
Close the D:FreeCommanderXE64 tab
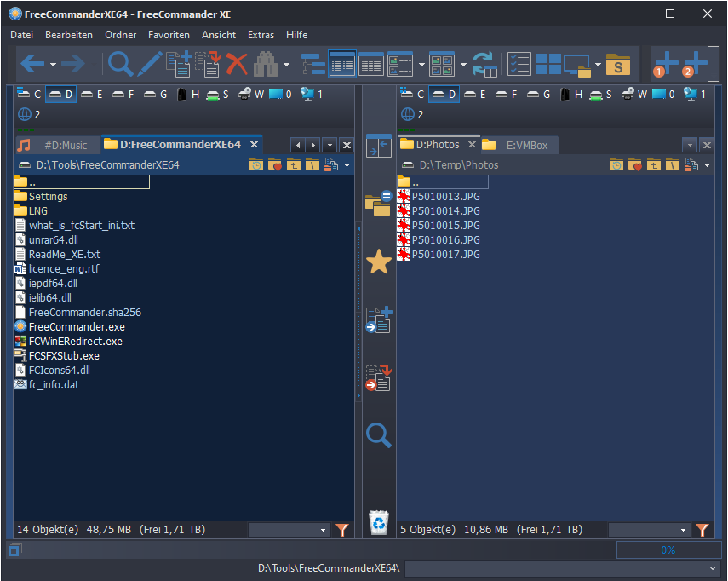click(x=254, y=145)
